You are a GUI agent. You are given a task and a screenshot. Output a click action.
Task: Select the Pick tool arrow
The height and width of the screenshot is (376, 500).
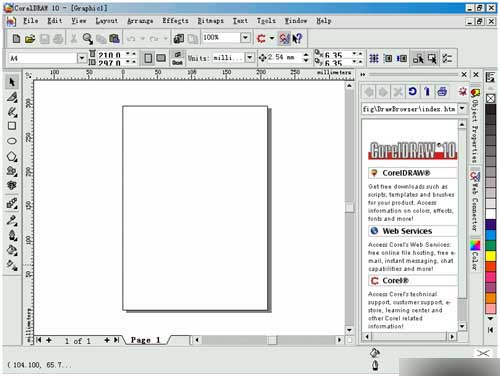point(12,82)
